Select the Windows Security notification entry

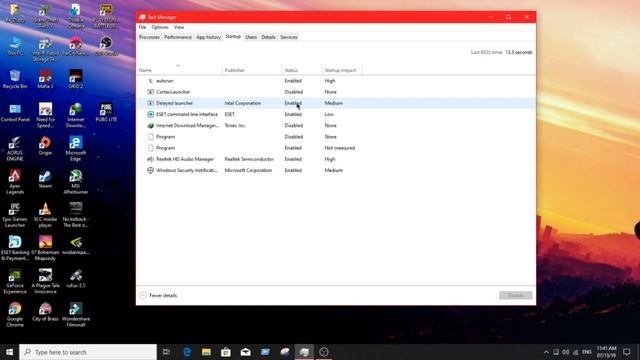click(x=336, y=170)
